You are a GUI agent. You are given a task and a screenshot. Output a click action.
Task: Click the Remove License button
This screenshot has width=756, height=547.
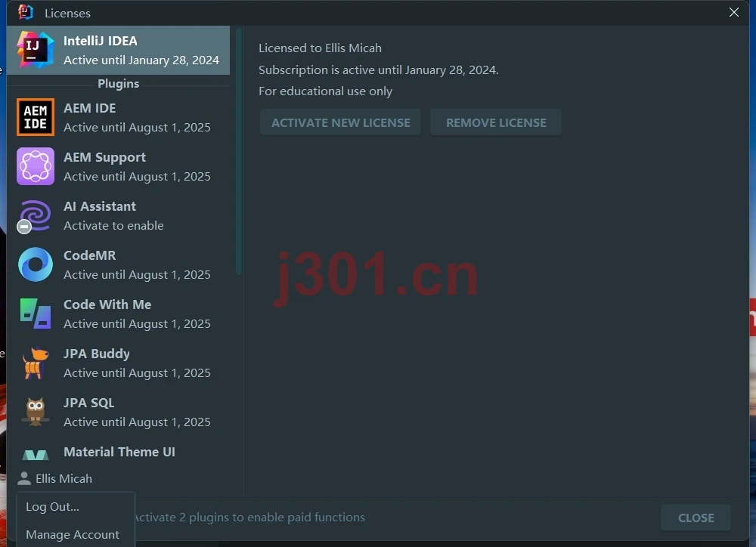pyautogui.click(x=496, y=123)
